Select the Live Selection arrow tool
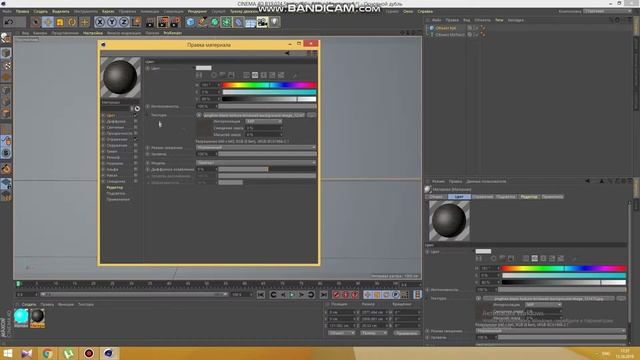640x360 pixels. [x=36, y=22]
